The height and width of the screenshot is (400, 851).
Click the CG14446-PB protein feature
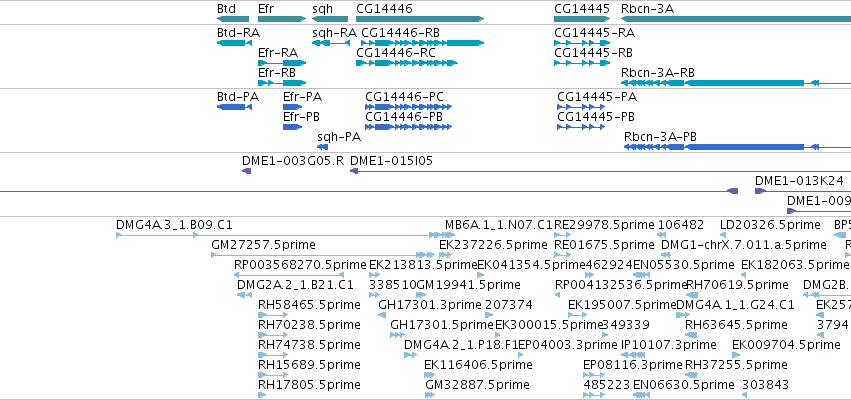[x=409, y=127]
